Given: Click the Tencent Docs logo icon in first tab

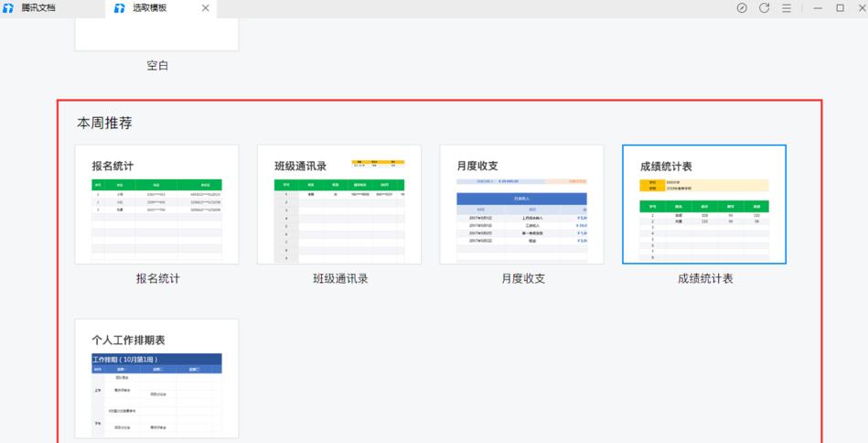Looking at the screenshot, I should [x=7, y=8].
